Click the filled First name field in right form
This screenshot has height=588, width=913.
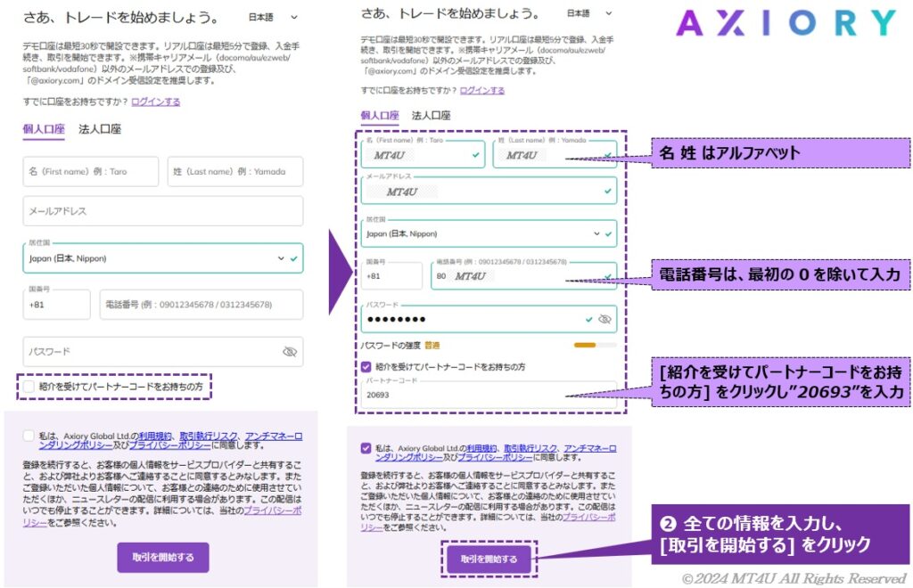[423, 155]
